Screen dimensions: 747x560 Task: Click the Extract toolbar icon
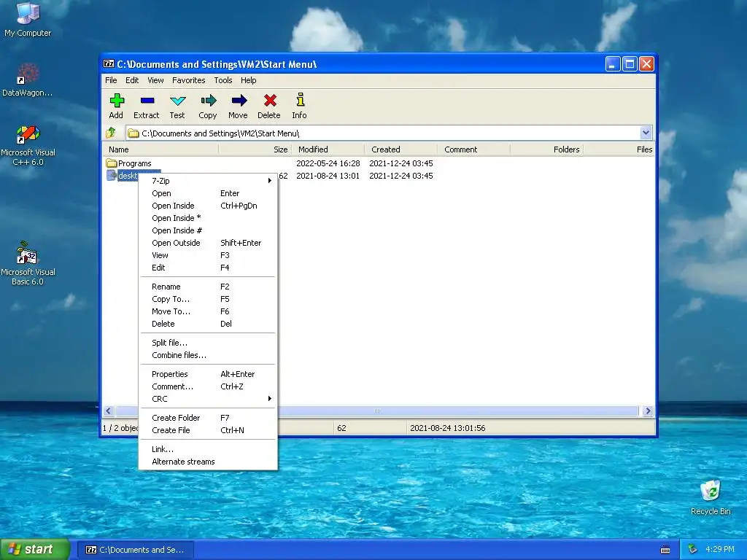point(147,101)
